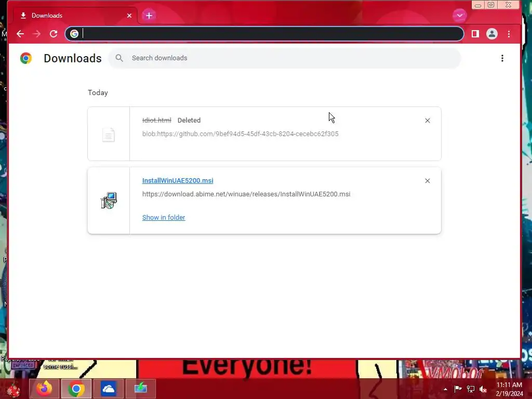
Task: Click the Deleted status label
Action: pyautogui.click(x=189, y=121)
